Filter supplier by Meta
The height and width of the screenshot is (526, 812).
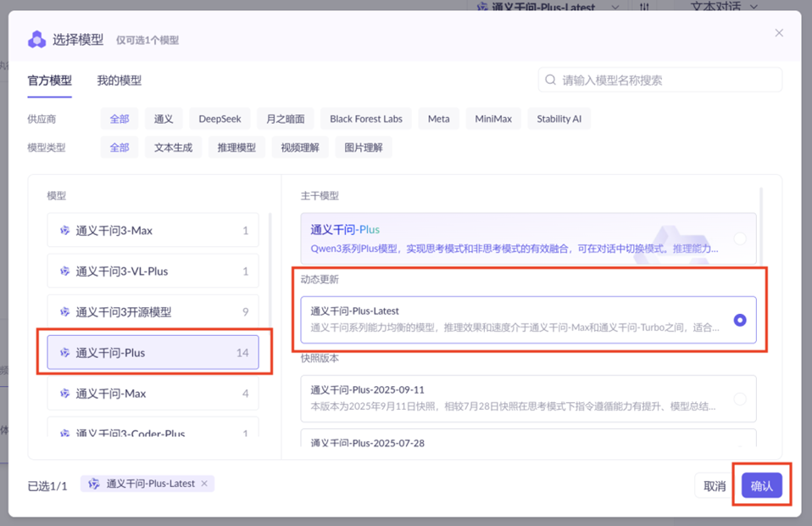tap(438, 119)
